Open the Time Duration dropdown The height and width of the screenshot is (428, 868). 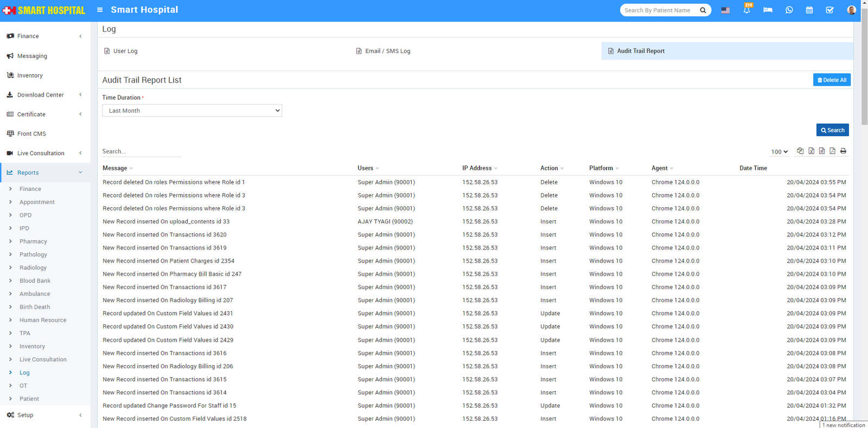pos(192,111)
